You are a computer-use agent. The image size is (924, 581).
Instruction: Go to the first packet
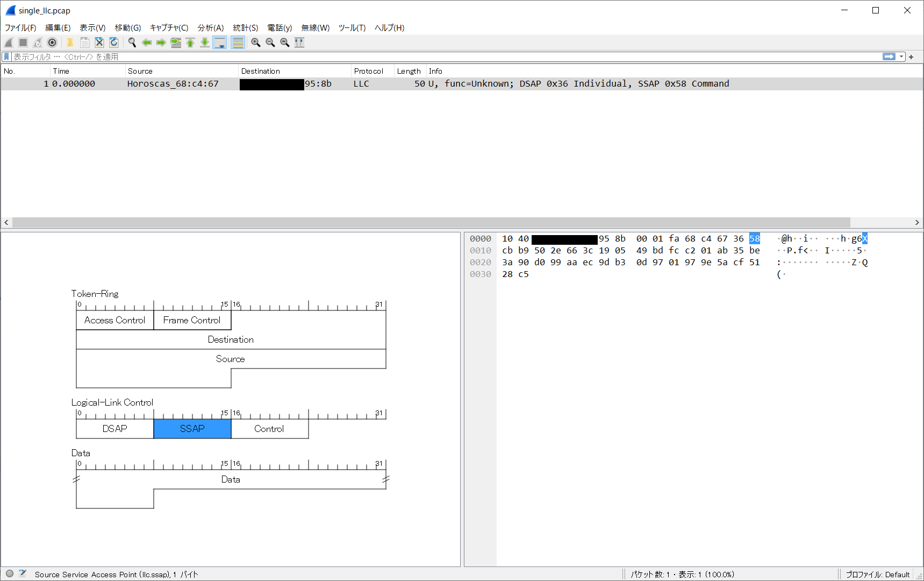(190, 42)
